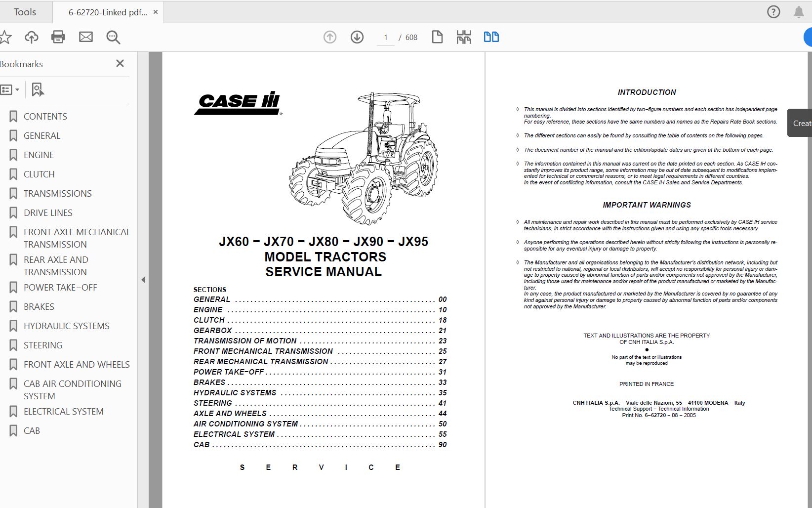Viewport: 812px width, 508px height.
Task: Click the Create tool panel button
Action: [800, 123]
